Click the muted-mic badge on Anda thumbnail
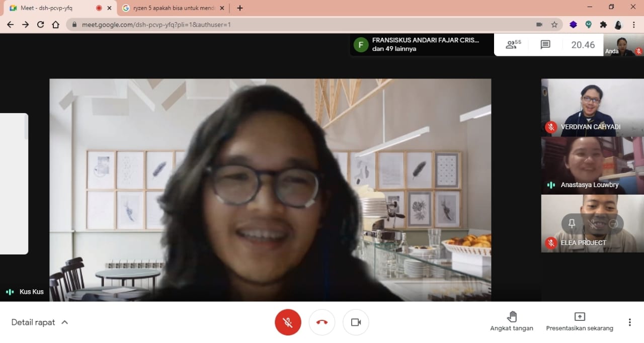The width and height of the screenshot is (644, 343). [638, 51]
